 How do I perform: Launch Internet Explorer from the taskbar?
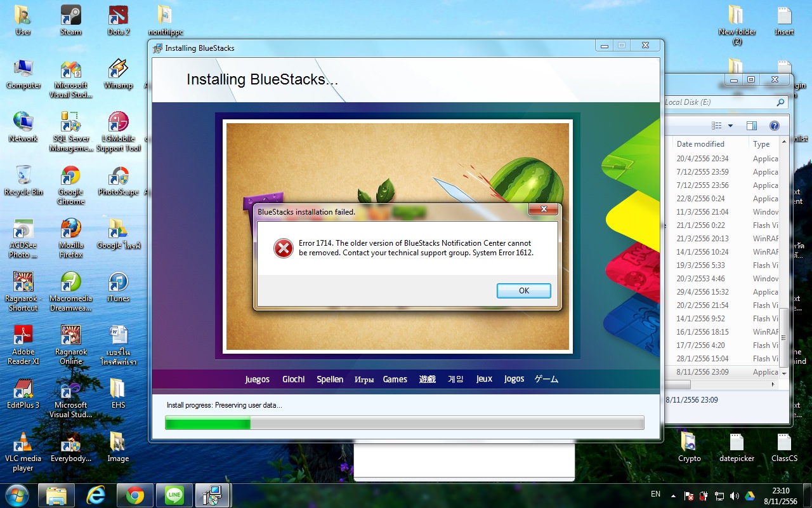click(96, 495)
